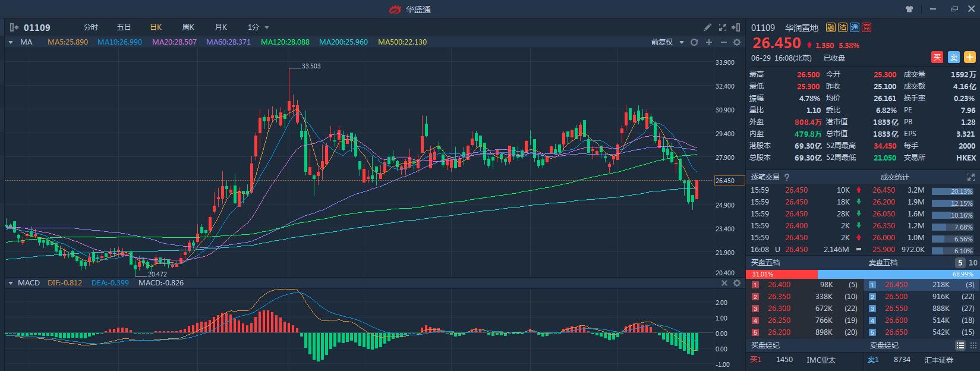The height and width of the screenshot is (371, 980).
Task: Switch broker queue to grid view
Action: [973, 345]
